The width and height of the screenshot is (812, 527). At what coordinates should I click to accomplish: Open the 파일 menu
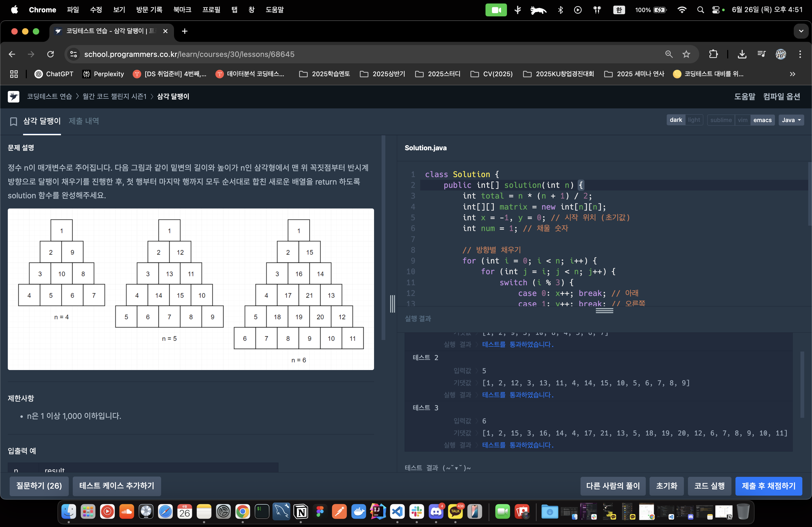click(x=73, y=10)
